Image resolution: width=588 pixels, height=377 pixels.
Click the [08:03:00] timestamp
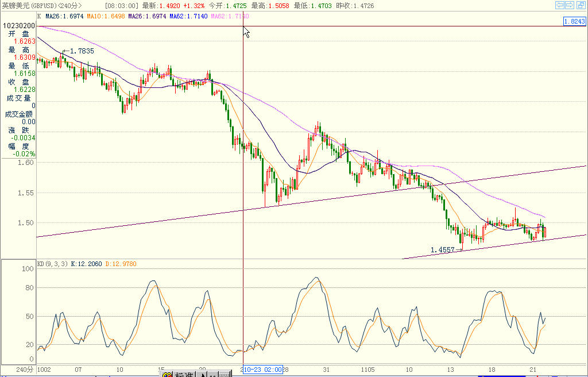pyautogui.click(x=122, y=6)
